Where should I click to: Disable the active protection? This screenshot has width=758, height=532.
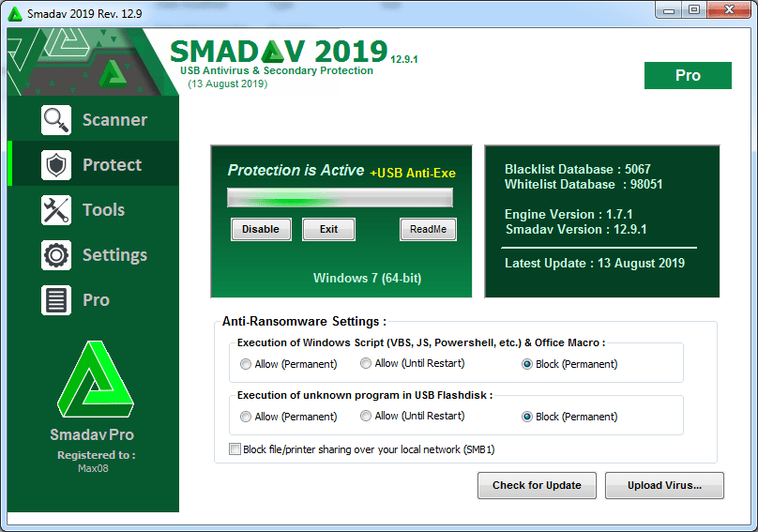[x=261, y=229]
